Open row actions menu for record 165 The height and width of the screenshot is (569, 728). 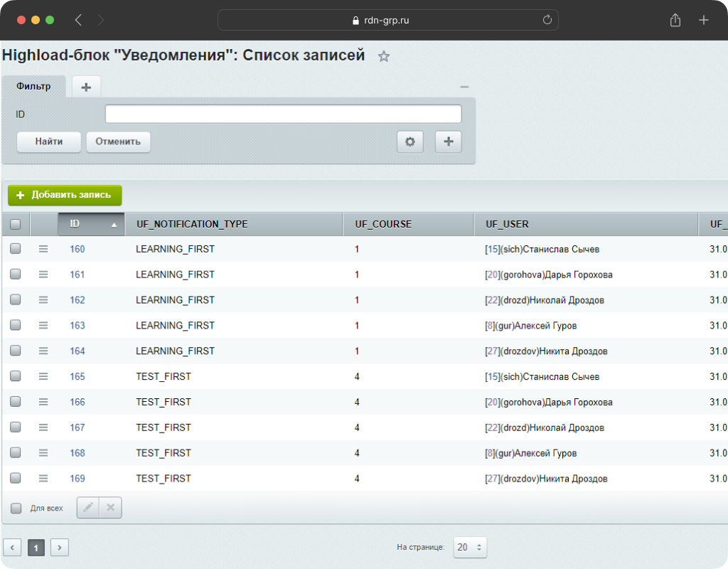(x=43, y=376)
